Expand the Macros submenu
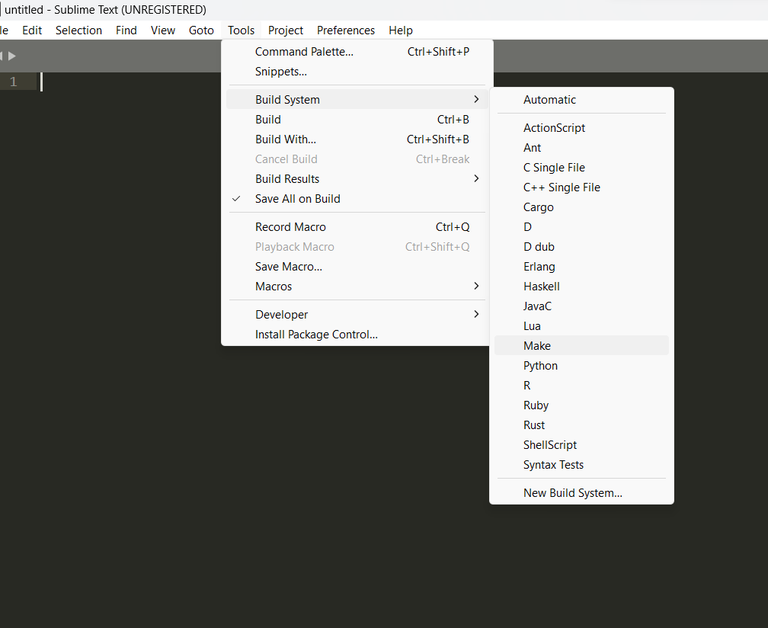This screenshot has width=768, height=628. pos(357,286)
